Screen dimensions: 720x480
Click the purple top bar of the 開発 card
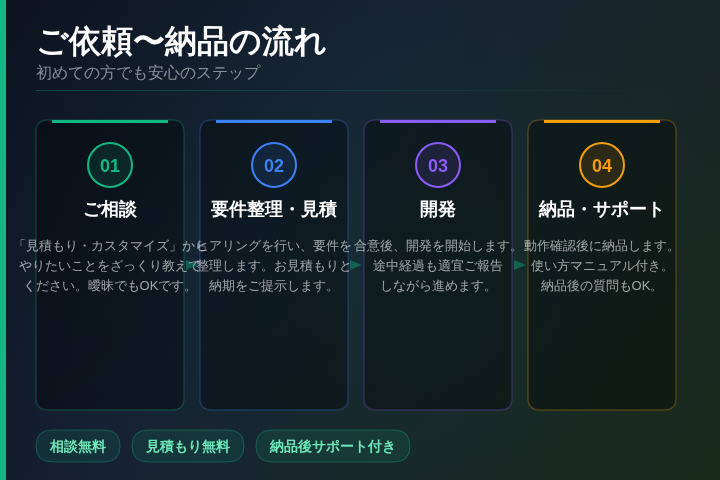tap(438, 121)
